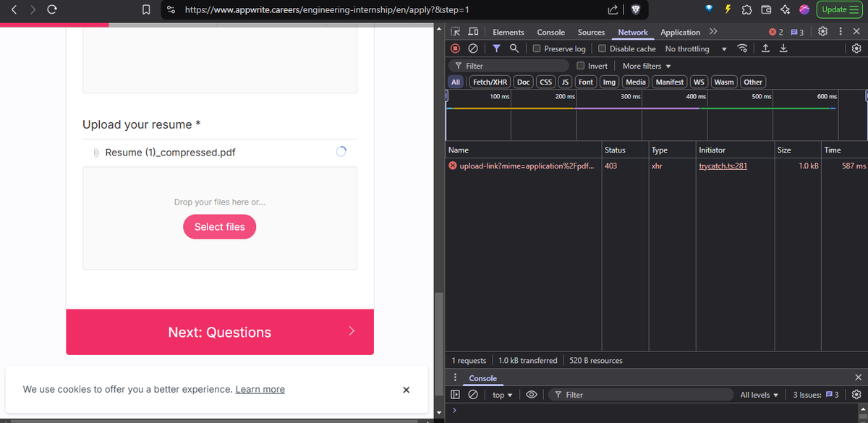Clear the network log
This screenshot has width=868, height=423.
[472, 48]
